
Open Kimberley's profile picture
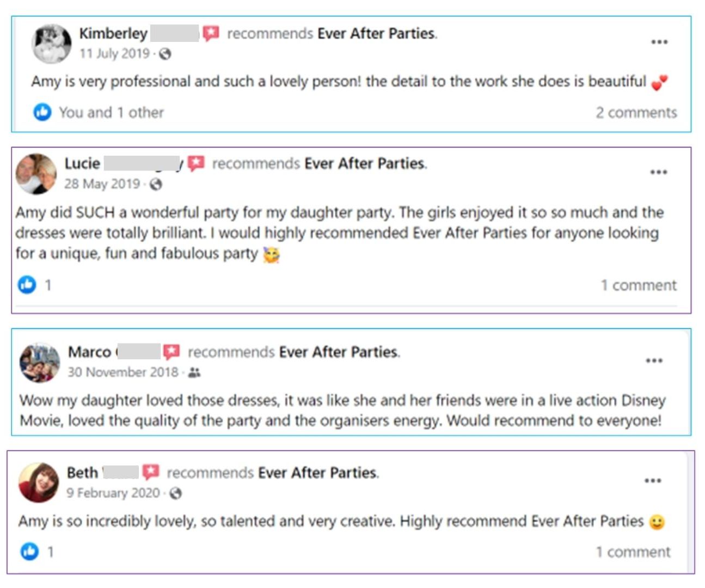pos(52,44)
